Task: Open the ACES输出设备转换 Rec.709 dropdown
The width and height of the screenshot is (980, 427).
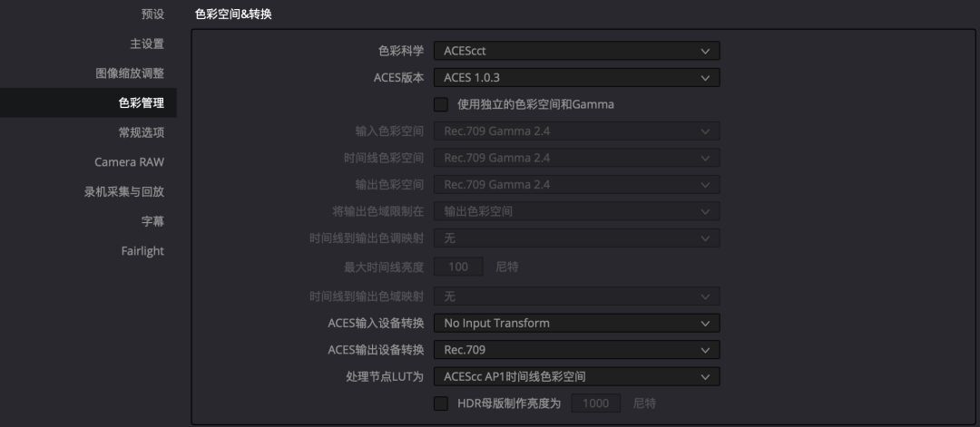Action: tap(576, 350)
